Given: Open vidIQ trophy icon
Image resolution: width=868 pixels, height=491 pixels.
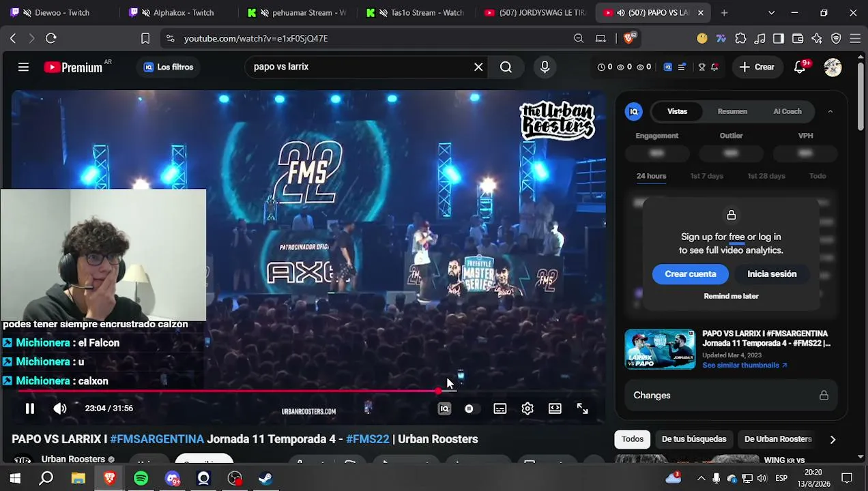Looking at the screenshot, I should pyautogui.click(x=701, y=67).
